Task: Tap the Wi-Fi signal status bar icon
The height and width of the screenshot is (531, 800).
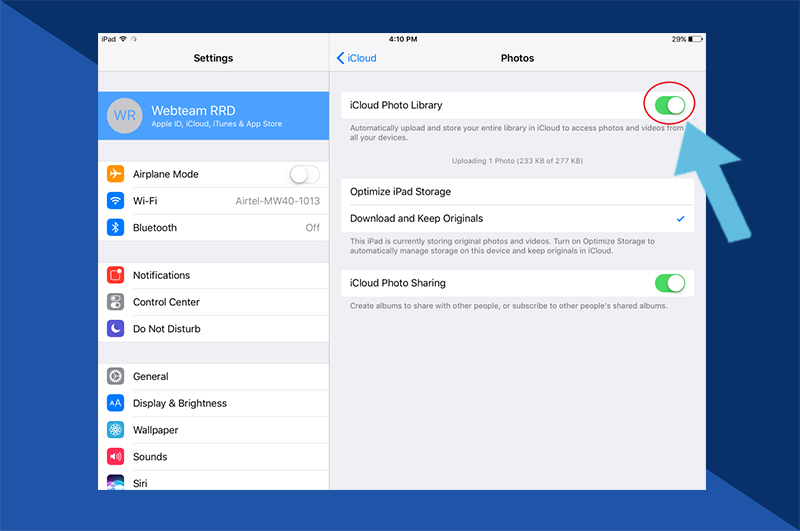Action: point(123,39)
